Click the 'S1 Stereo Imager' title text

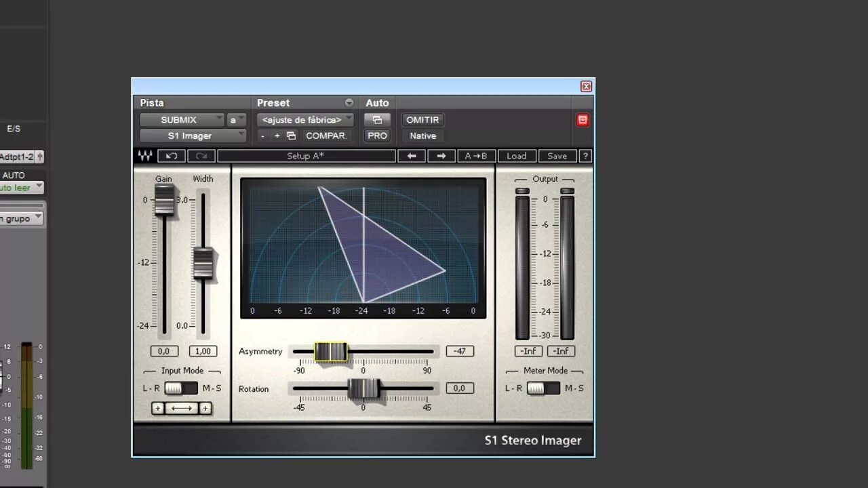533,441
